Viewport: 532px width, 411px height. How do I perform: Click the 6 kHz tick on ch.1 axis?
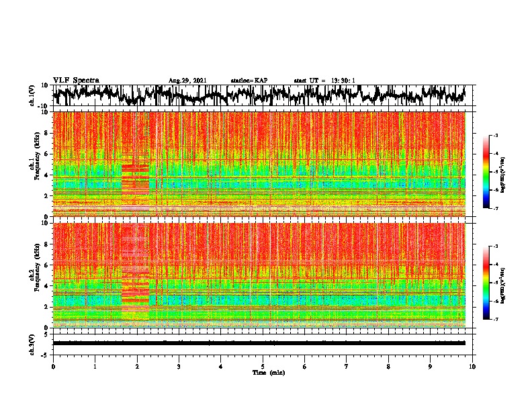point(46,154)
